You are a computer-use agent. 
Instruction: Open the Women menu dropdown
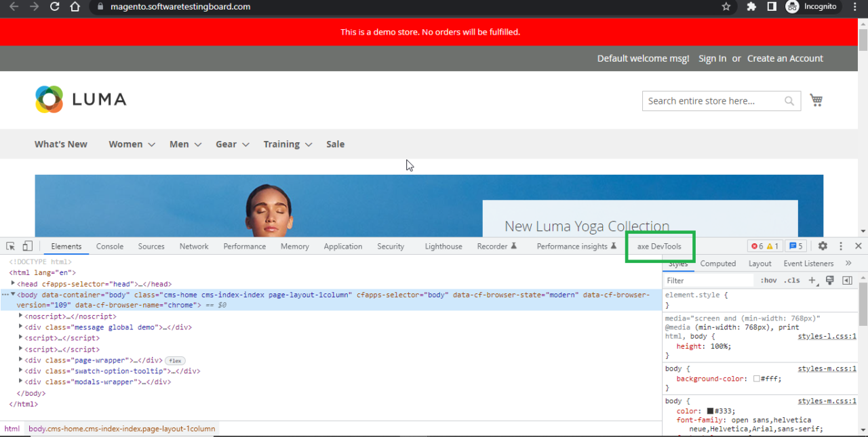pyautogui.click(x=132, y=144)
